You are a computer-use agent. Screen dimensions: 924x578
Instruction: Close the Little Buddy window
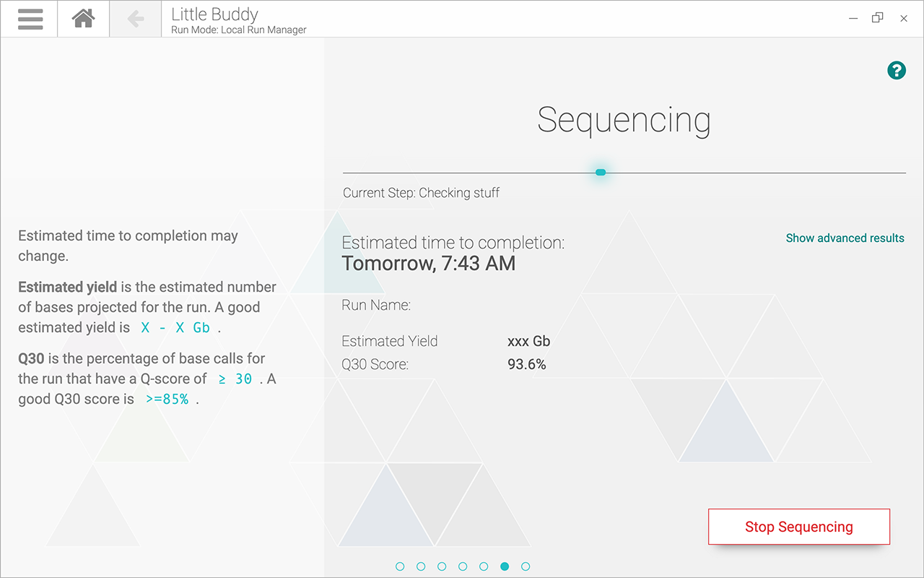click(904, 19)
